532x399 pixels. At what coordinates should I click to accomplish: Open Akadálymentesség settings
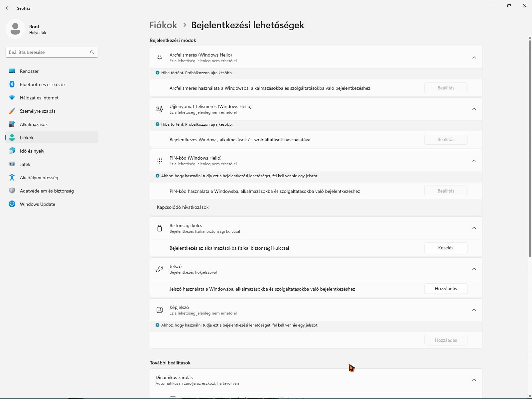coord(52,178)
